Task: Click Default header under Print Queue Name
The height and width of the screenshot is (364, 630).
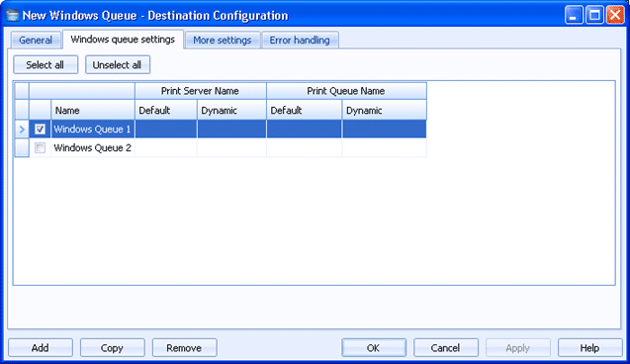Action: tap(305, 110)
